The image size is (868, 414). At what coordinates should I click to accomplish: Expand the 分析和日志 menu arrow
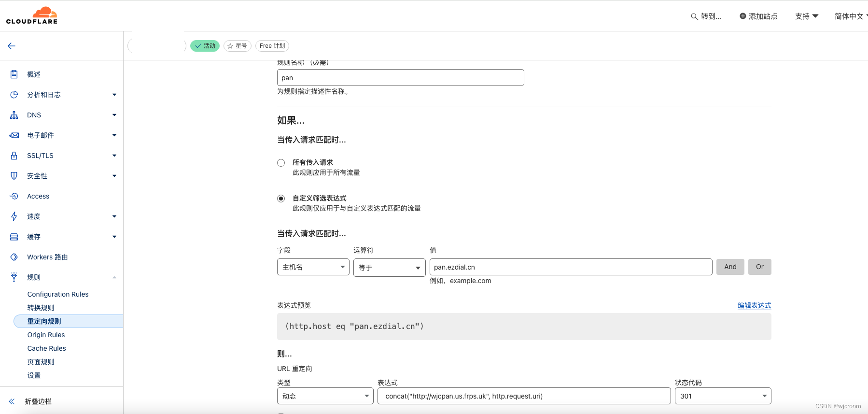114,95
